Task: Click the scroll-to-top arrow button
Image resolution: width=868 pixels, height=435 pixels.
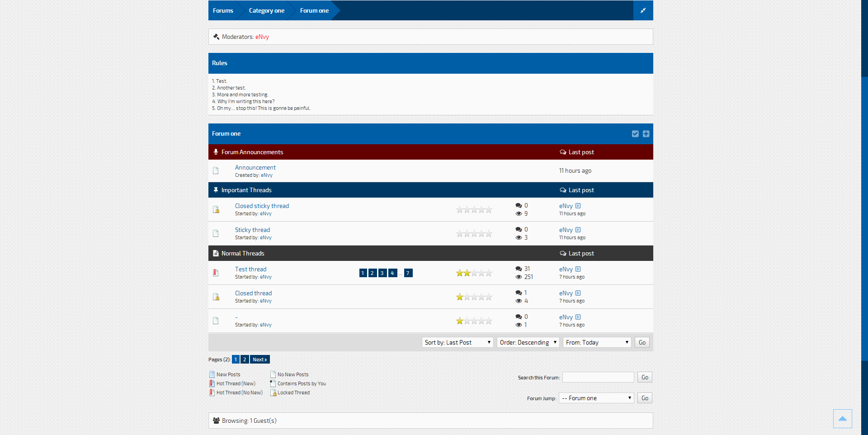Action: click(x=842, y=419)
